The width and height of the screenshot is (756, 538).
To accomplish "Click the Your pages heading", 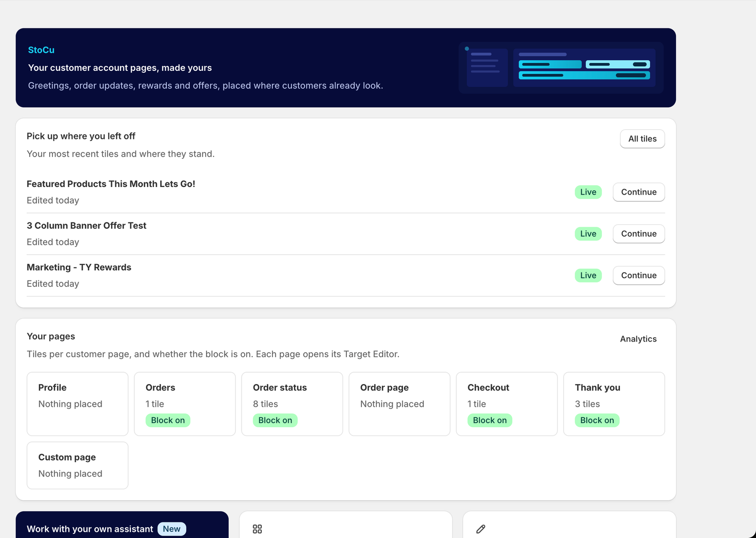I will [51, 336].
